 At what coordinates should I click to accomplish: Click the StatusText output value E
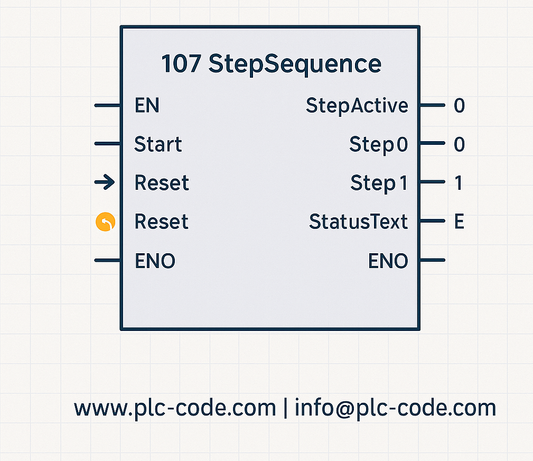459,222
